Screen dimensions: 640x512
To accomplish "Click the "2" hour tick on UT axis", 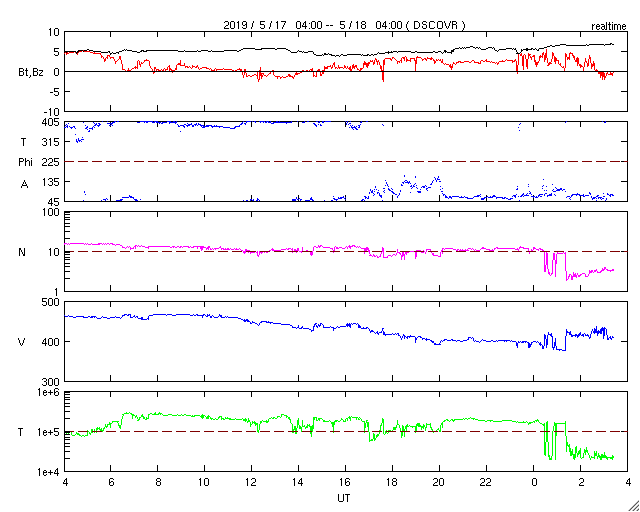I will [x=581, y=482].
